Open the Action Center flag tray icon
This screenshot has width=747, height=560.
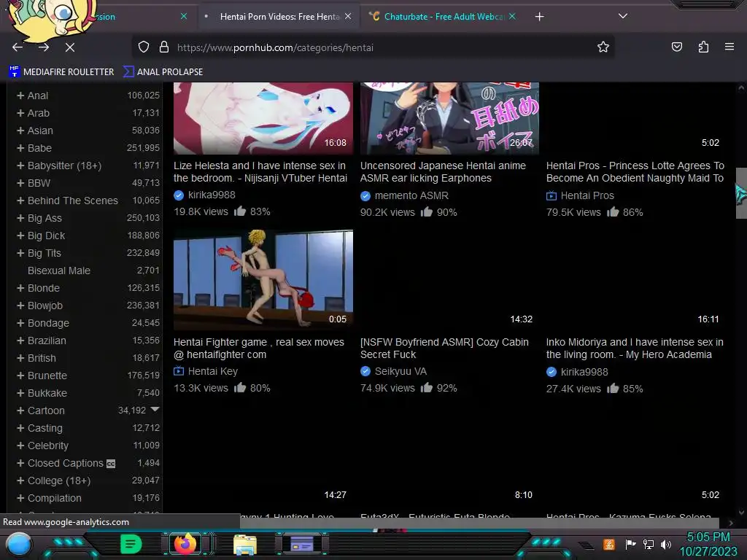point(630,544)
